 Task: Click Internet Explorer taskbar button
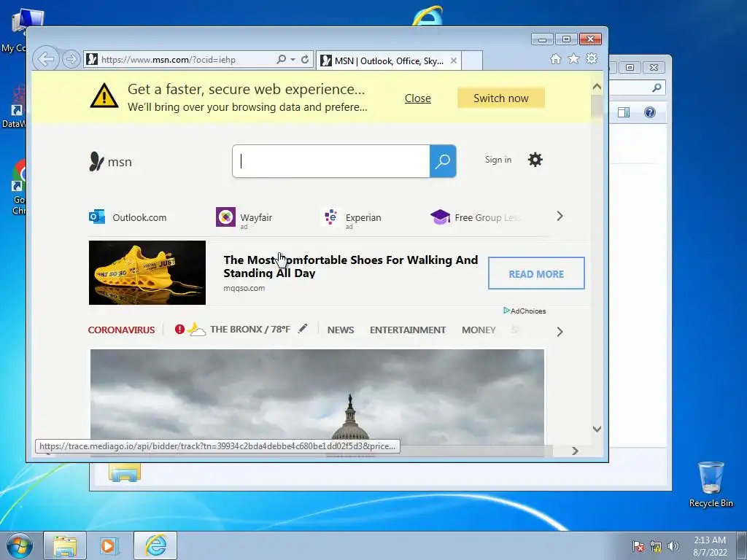155,545
